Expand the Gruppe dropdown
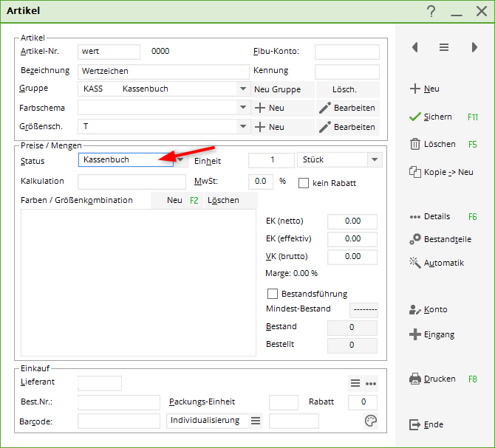 click(242, 89)
